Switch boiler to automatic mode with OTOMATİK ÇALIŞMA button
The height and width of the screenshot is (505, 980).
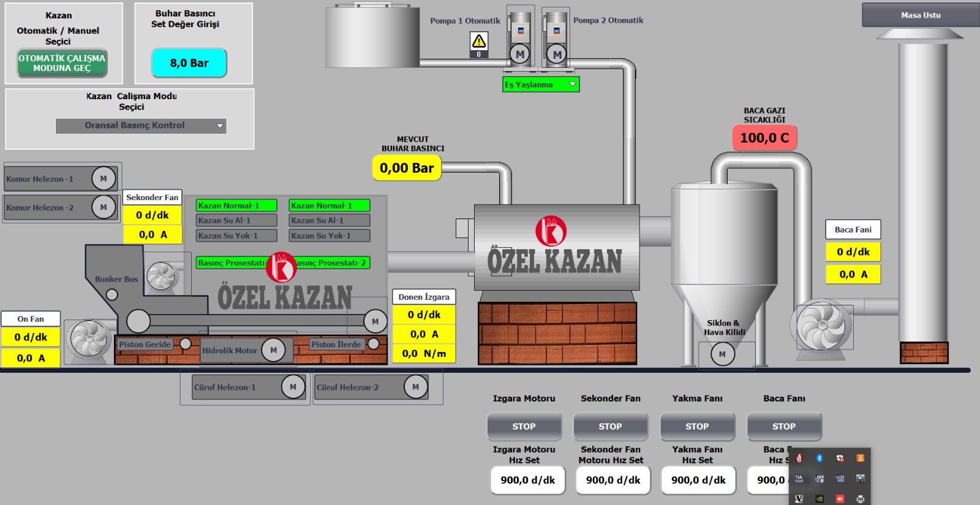tap(62, 63)
